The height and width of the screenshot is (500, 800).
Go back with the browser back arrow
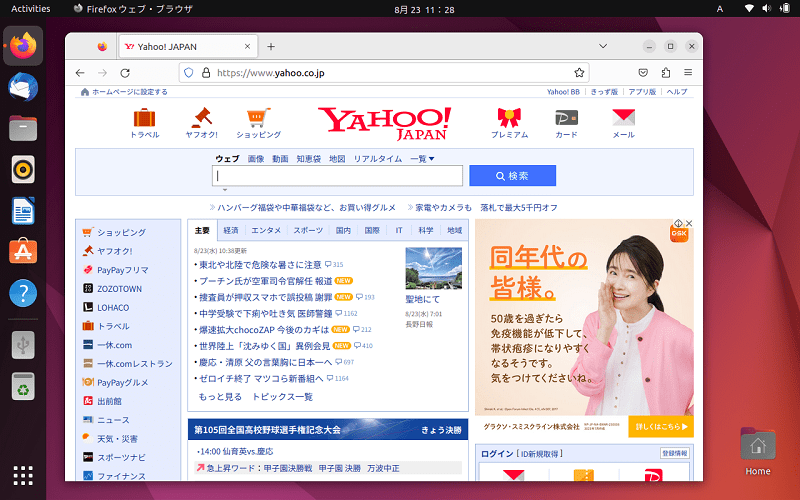pos(80,73)
